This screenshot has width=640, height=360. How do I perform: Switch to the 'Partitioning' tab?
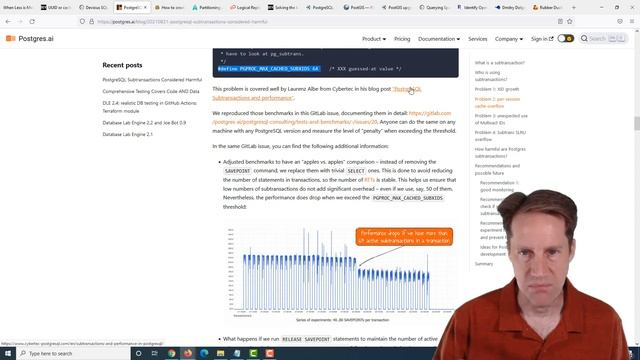point(207,7)
